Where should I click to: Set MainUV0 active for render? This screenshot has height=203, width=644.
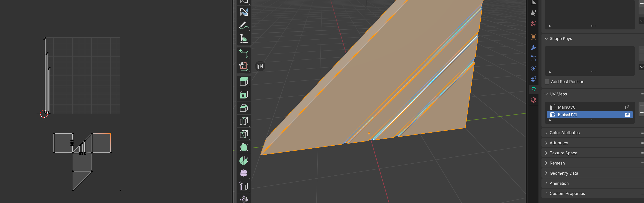pyautogui.click(x=627, y=107)
